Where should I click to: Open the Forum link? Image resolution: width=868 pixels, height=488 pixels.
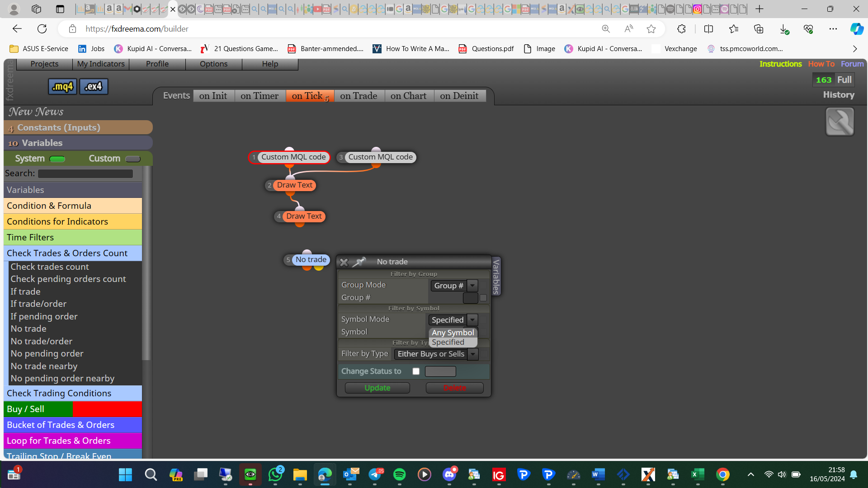tap(852, 64)
